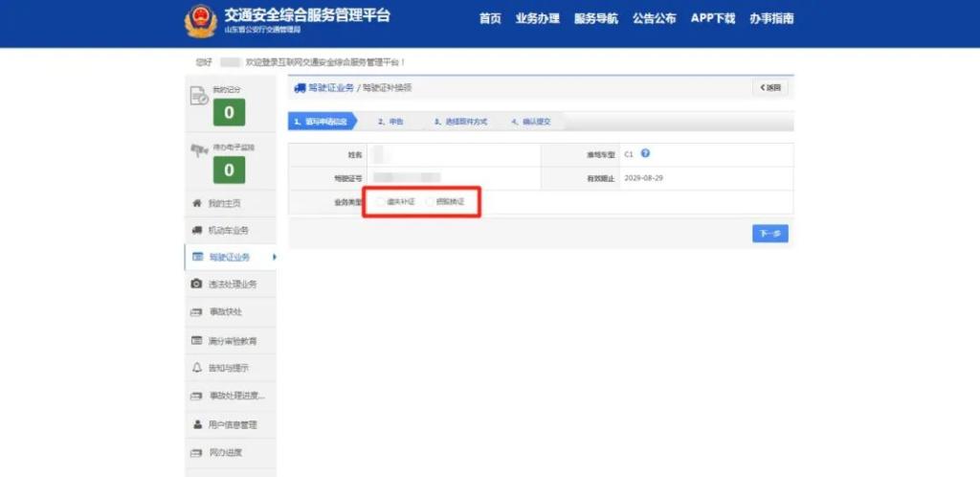The image size is (980, 477).
Task: Click the home icon beside 我的主页
Action: click(x=197, y=204)
